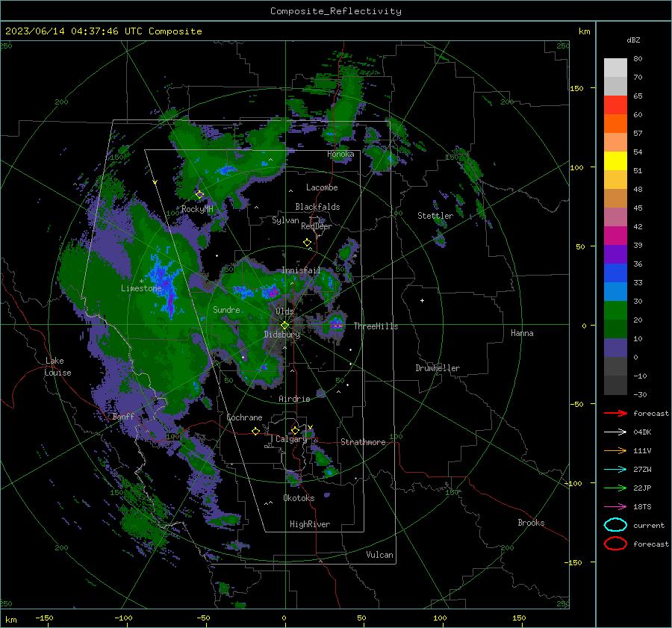Click the Strathmore label
The width and height of the screenshot is (672, 628).
coord(363,442)
